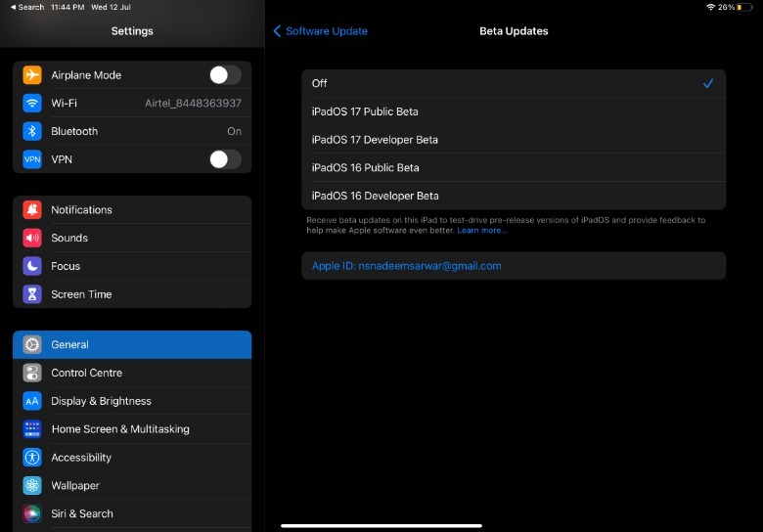
Task: Tap the Home Screen grid icon
Action: [x=32, y=429]
